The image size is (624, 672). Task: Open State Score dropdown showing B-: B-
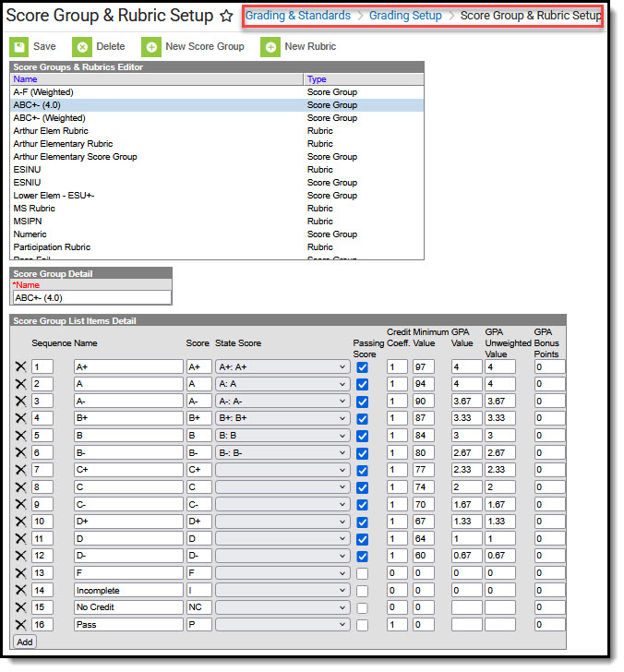pos(282,452)
